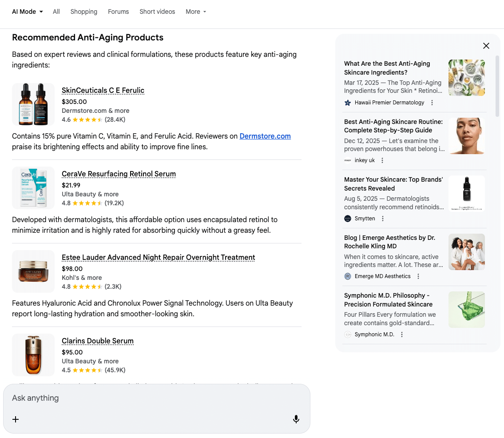Click Clarins Double Serum bottle image
This screenshot has height=438, width=504.
pyautogui.click(x=33, y=355)
